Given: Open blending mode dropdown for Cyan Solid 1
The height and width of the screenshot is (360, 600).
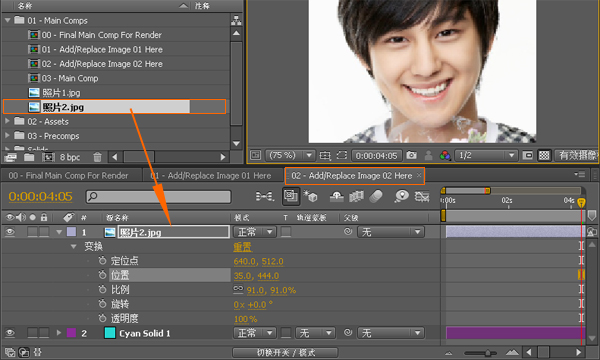Looking at the screenshot, I should click(x=255, y=333).
